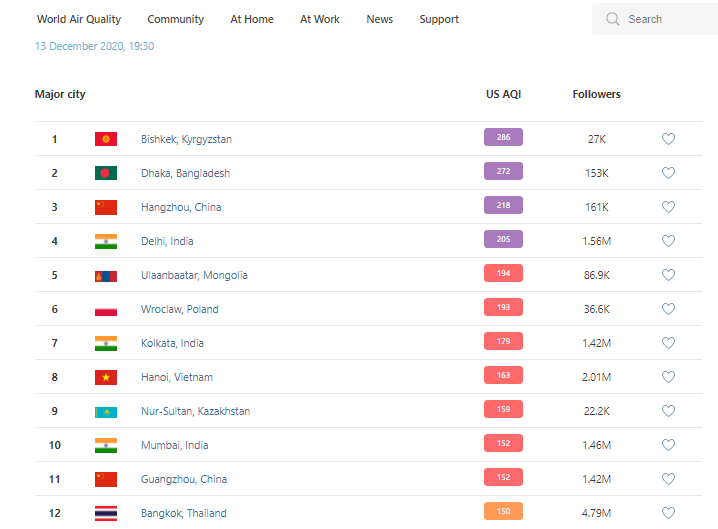Toggle the heart for Dhaka, Bangladesh
The height and width of the screenshot is (529, 718).
point(668,173)
